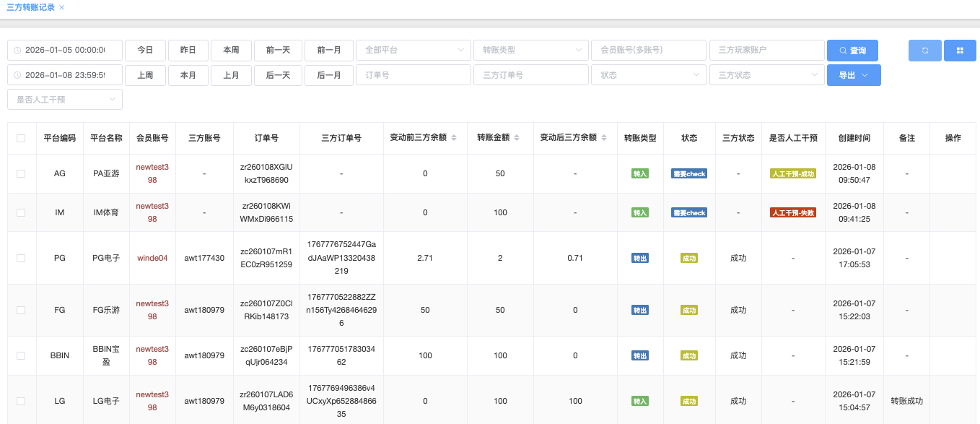Close the 三方转账记录 tab
This screenshot has width=980, height=424.
[62, 7]
